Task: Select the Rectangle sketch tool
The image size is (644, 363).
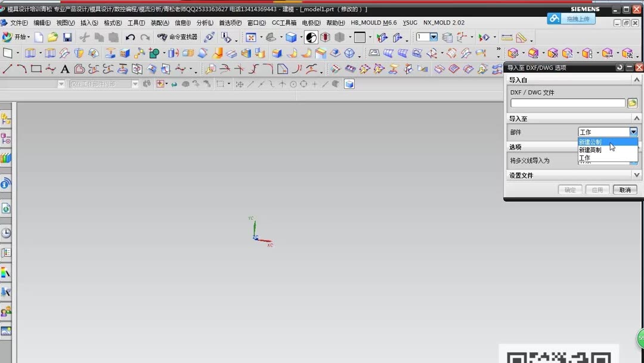Action: pyautogui.click(x=36, y=68)
